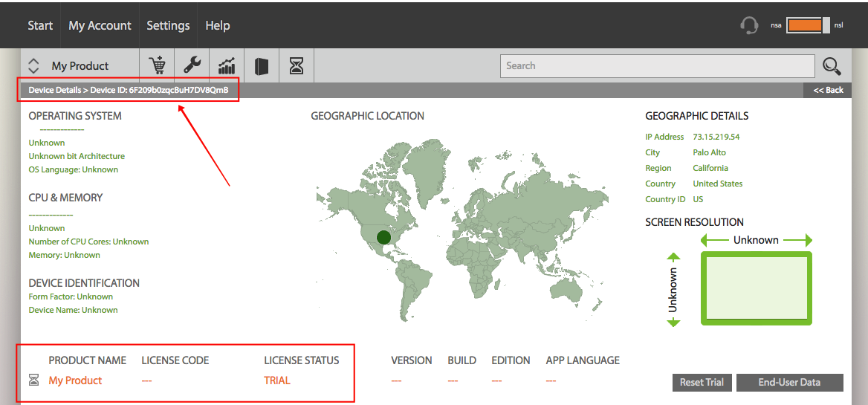Click the My Product selector label
Image resolution: width=868 pixels, height=405 pixels.
(80, 66)
